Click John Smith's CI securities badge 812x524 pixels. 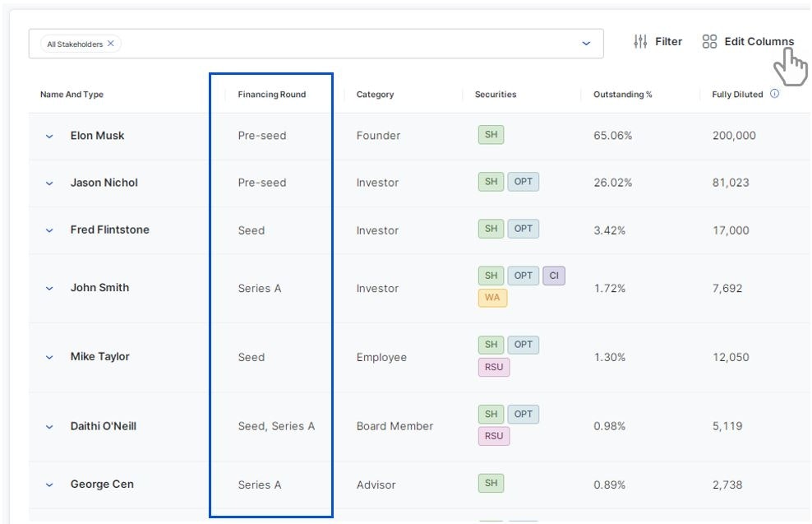[554, 276]
